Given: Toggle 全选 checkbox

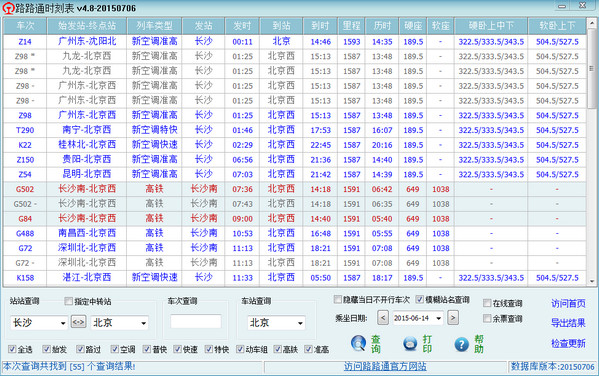Looking at the screenshot, I should (x=12, y=349).
